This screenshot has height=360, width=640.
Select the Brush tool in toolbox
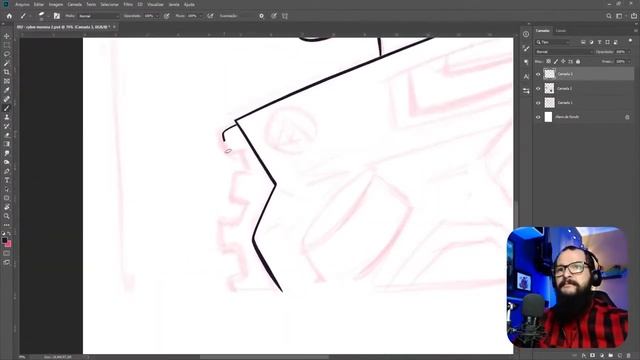click(x=7, y=108)
